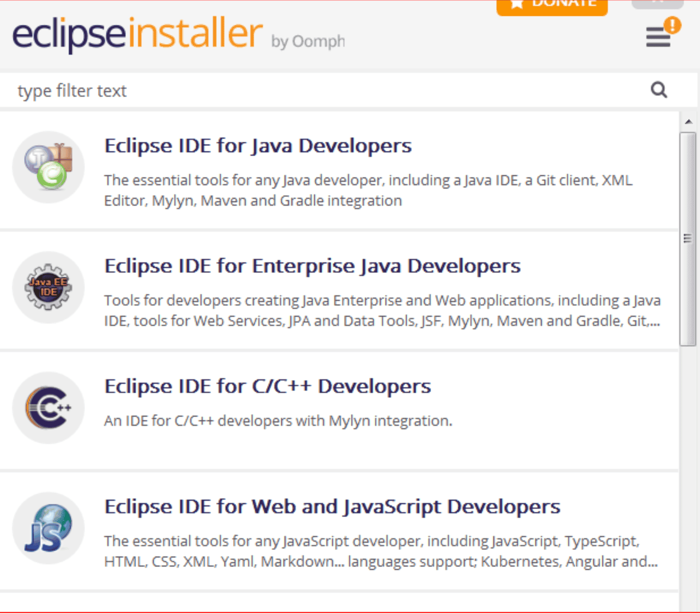
Task: Open the hamburger menu in top right corner
Action: (x=658, y=38)
